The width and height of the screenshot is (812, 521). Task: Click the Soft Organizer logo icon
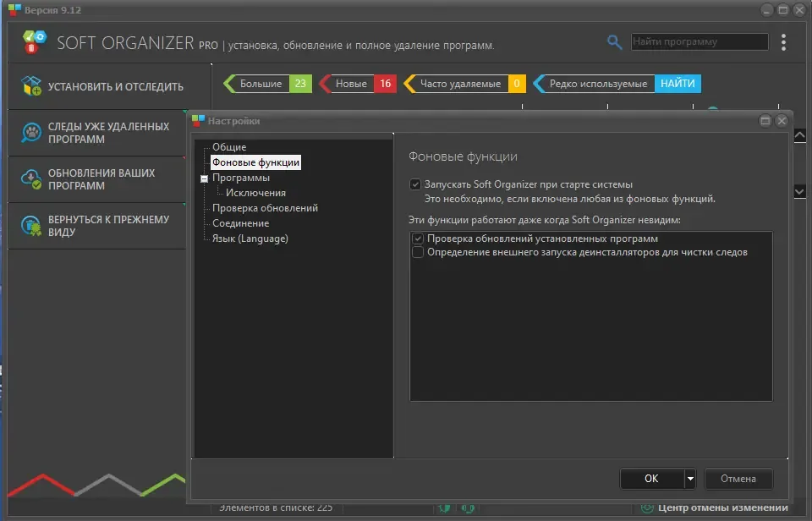[35, 42]
